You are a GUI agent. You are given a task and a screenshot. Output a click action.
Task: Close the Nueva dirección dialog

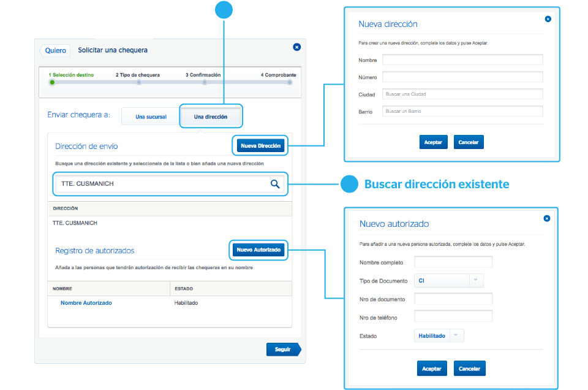tap(548, 19)
